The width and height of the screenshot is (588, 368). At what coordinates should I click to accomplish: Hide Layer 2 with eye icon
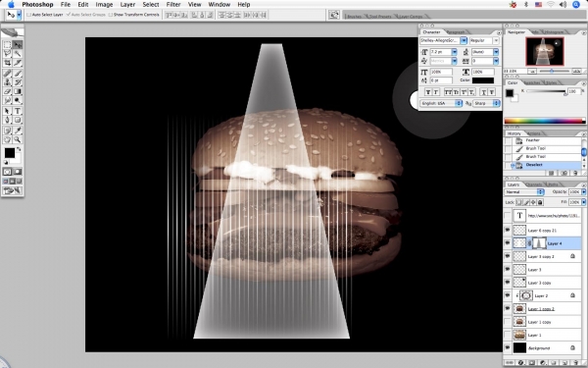click(x=508, y=295)
